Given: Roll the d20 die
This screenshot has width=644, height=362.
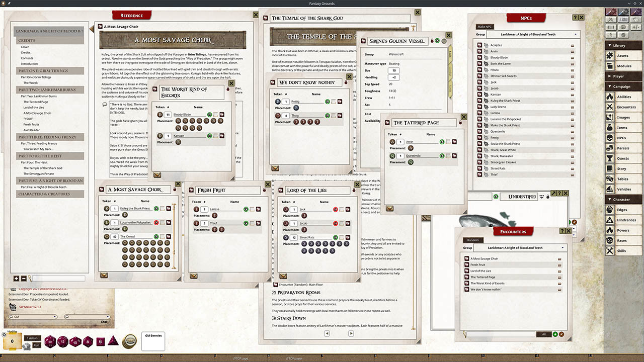Looking at the screenshot, I should [51, 341].
